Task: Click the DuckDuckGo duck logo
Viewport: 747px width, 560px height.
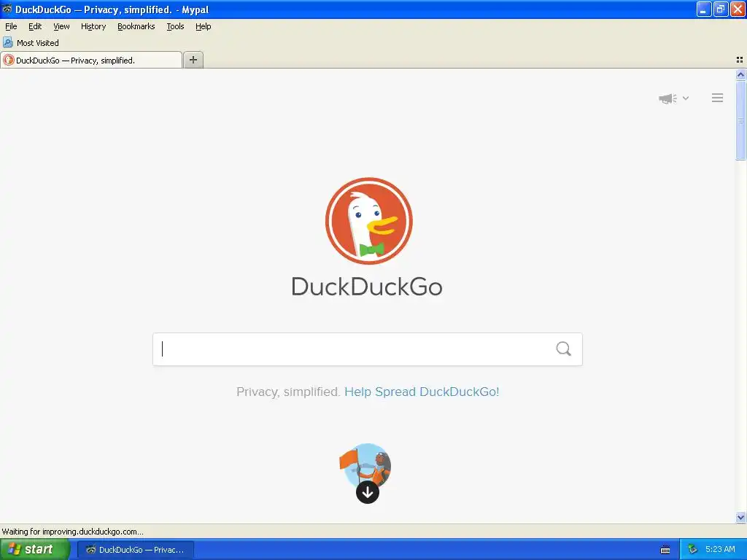Action: click(x=368, y=221)
